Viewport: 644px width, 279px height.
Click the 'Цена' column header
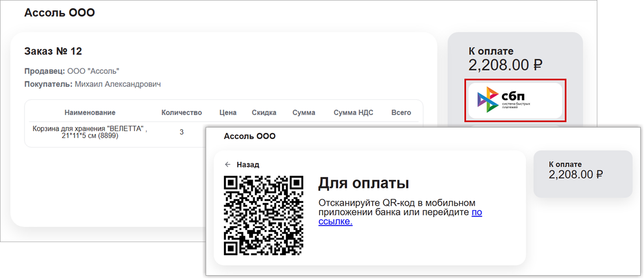tap(227, 112)
